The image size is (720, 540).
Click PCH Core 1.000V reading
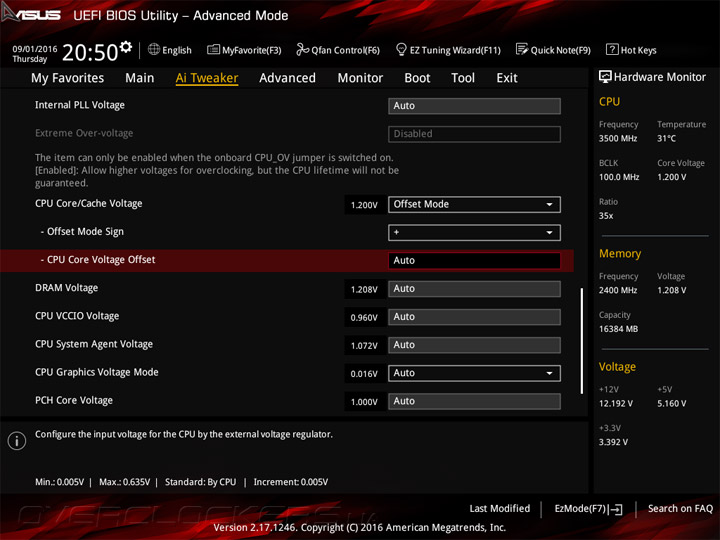[364, 402]
